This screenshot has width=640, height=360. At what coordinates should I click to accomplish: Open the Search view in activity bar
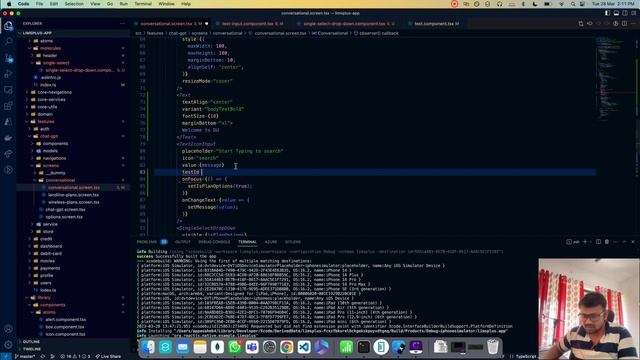[8, 41]
